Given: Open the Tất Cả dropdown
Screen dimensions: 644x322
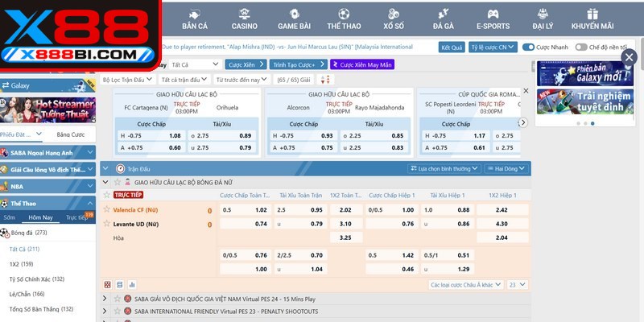Looking at the screenshot, I should pyautogui.click(x=195, y=64).
